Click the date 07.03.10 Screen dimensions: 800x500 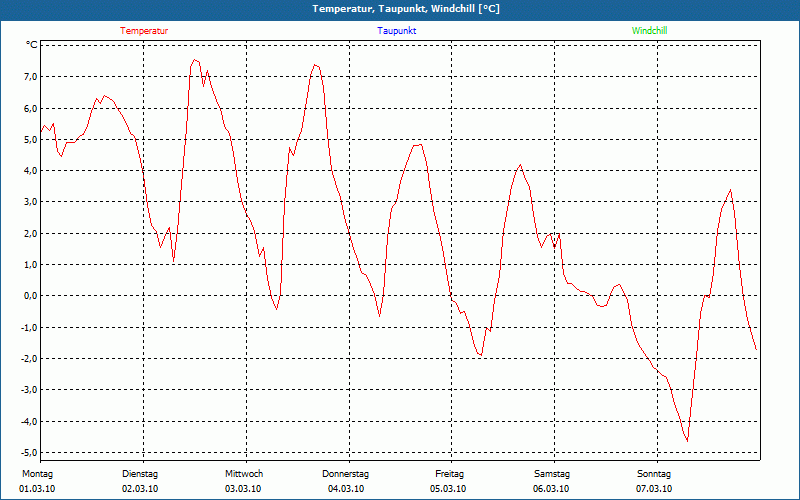pos(654,489)
